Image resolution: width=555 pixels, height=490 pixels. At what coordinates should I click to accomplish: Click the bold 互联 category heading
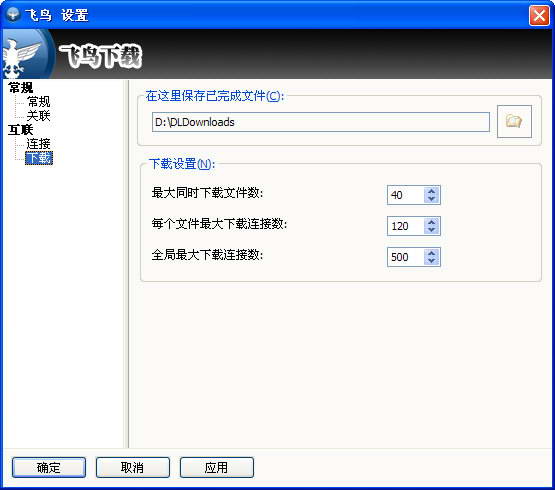(x=21, y=130)
